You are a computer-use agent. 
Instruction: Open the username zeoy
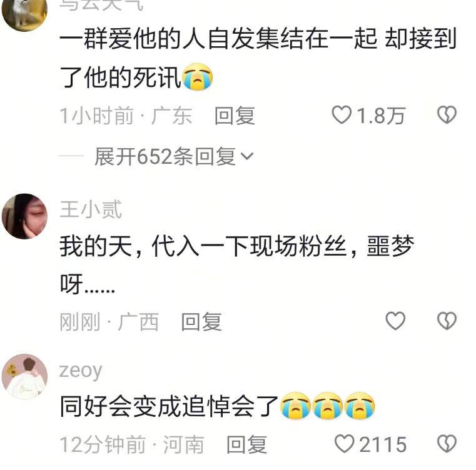pyautogui.click(x=81, y=371)
